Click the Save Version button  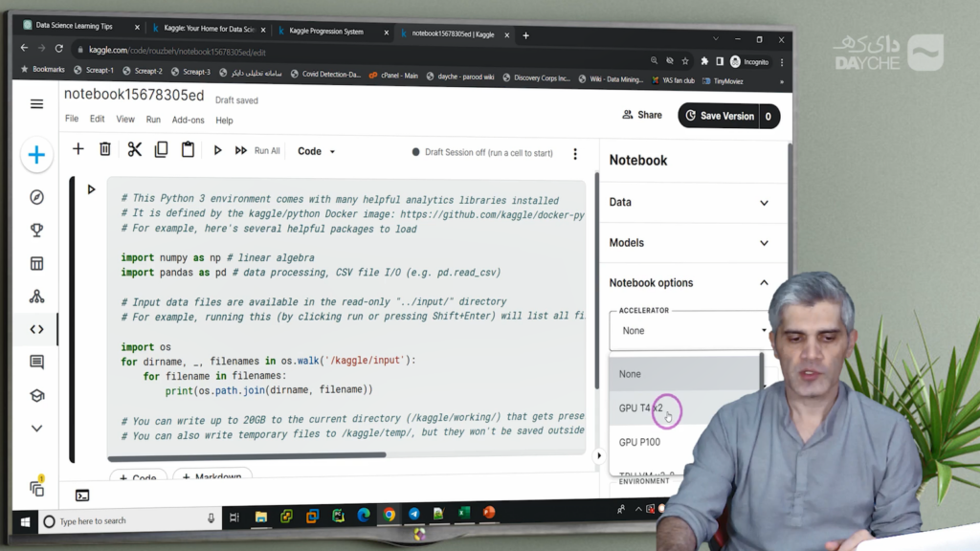coord(720,116)
